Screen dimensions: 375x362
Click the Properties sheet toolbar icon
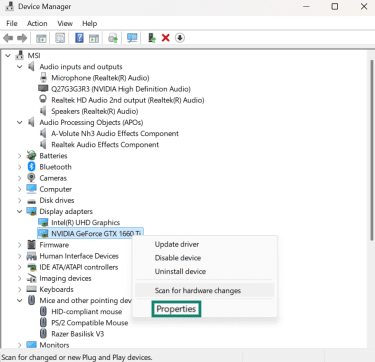tap(60, 38)
